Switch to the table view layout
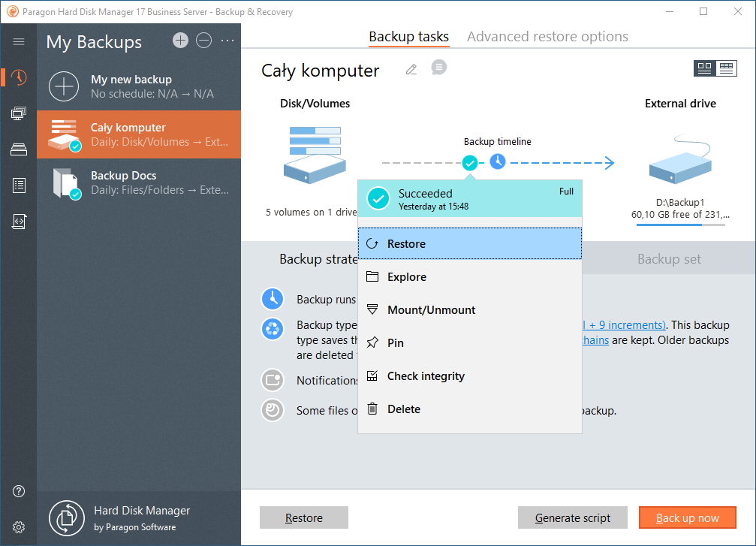The width and height of the screenshot is (756, 546). click(x=726, y=68)
